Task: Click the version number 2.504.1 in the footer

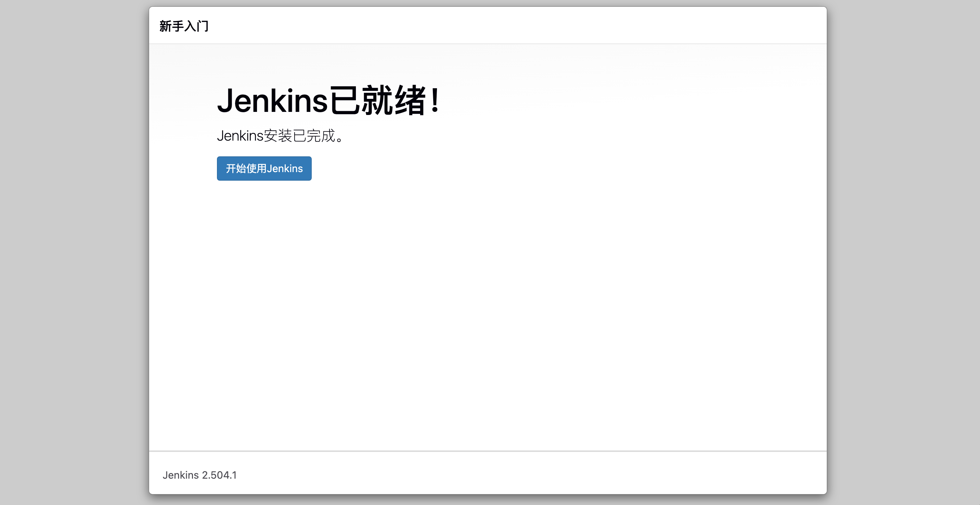Action: click(219, 475)
